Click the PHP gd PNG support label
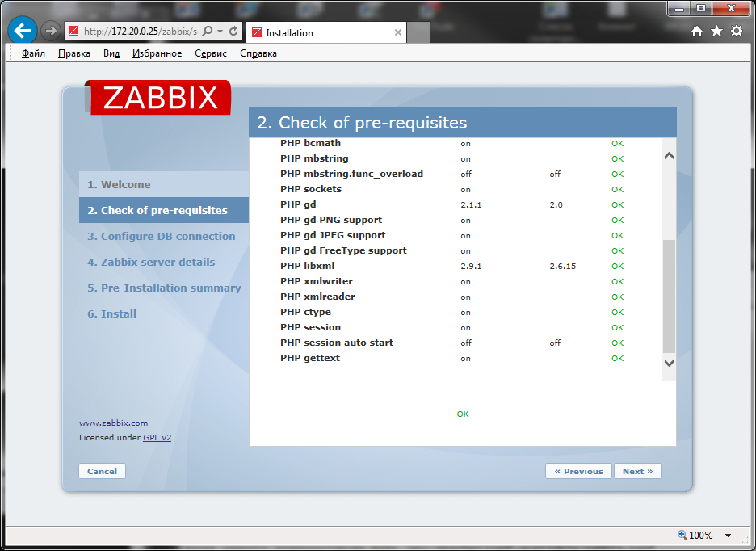This screenshot has height=551, width=756. pyautogui.click(x=331, y=220)
